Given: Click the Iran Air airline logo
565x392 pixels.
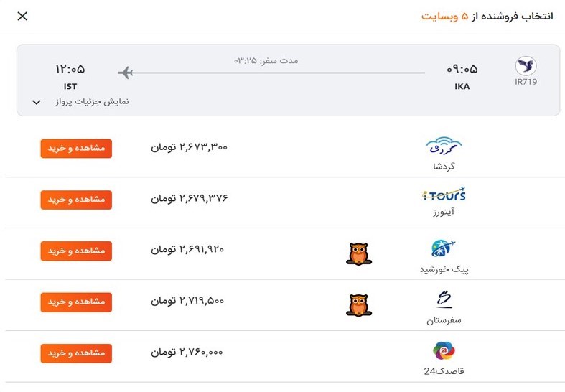Looking at the screenshot, I should [x=526, y=66].
